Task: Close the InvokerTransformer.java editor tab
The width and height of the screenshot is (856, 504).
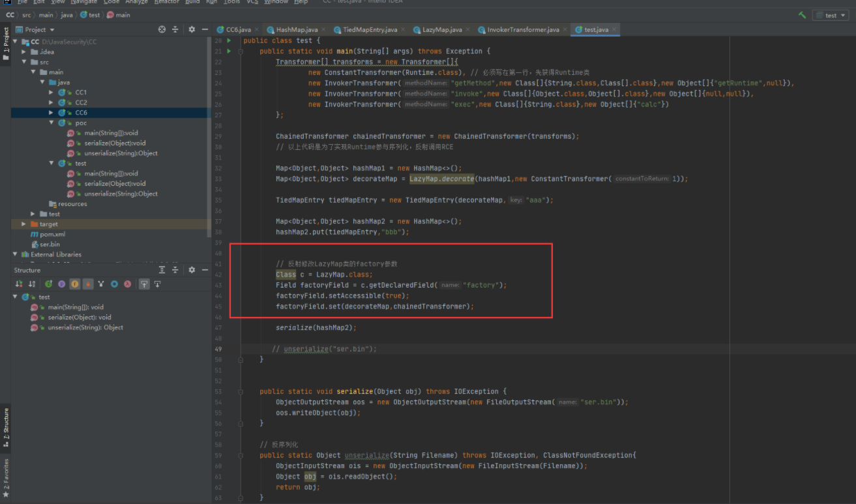Action: point(564,29)
